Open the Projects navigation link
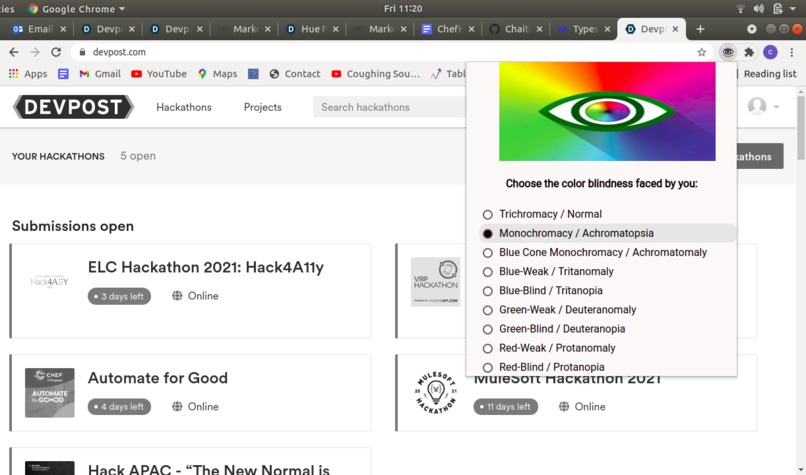Viewport: 806px width, 475px height. coord(263,107)
